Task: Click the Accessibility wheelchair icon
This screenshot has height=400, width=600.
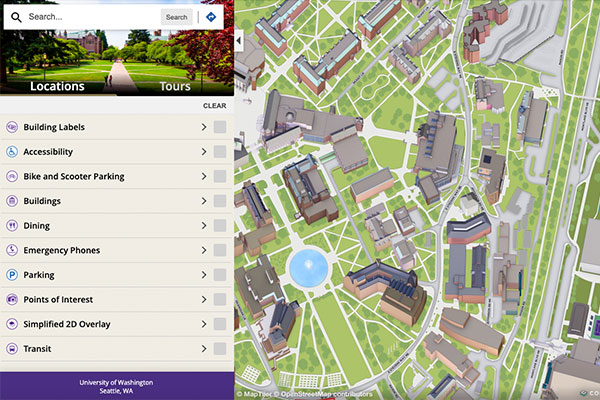Action: pos(12,152)
